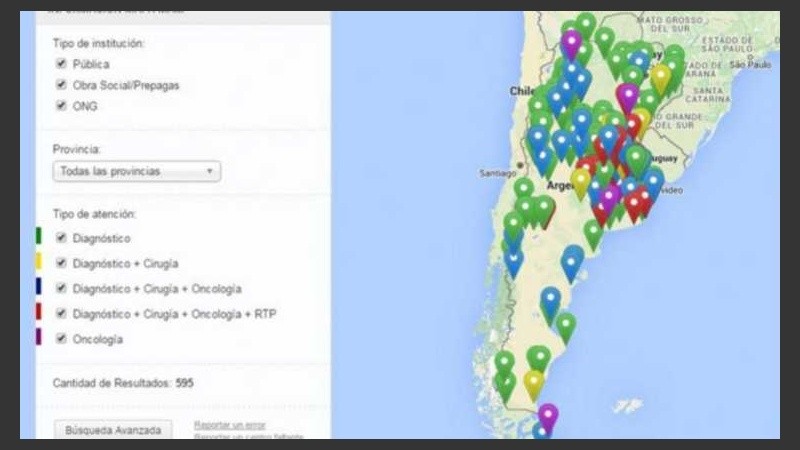Screen dimensions: 800x450
Task: Toggle the standalone Oncología checkbox
Action: click(x=61, y=338)
